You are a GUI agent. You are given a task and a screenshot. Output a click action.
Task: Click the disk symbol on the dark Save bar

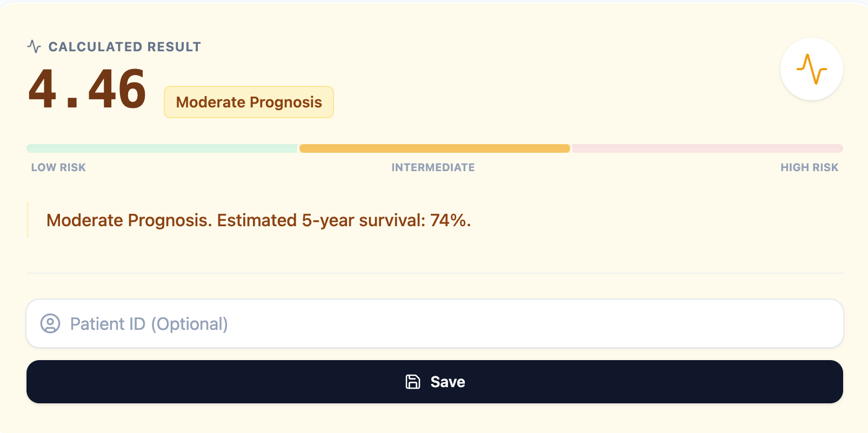[413, 381]
